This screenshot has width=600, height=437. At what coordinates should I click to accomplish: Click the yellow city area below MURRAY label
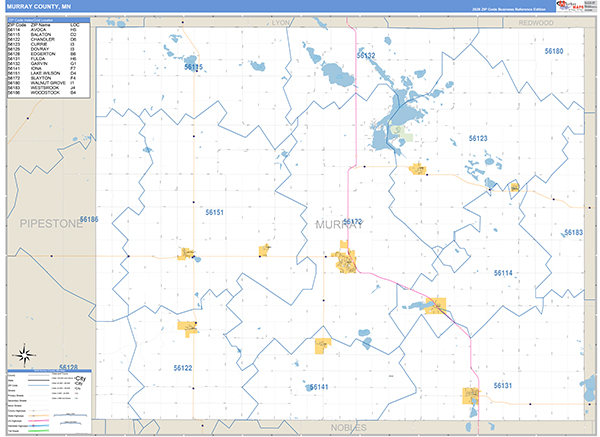coord(347,263)
